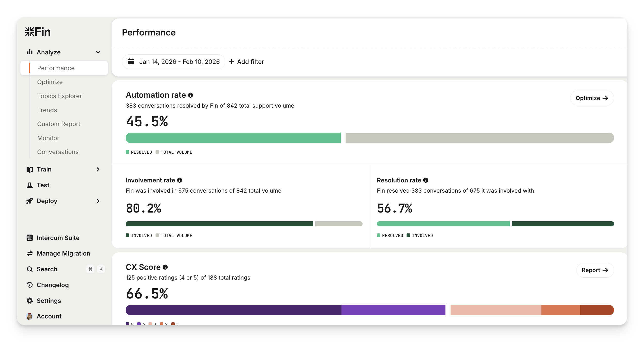
Task: Click the Automation rate info icon
Action: 191,95
